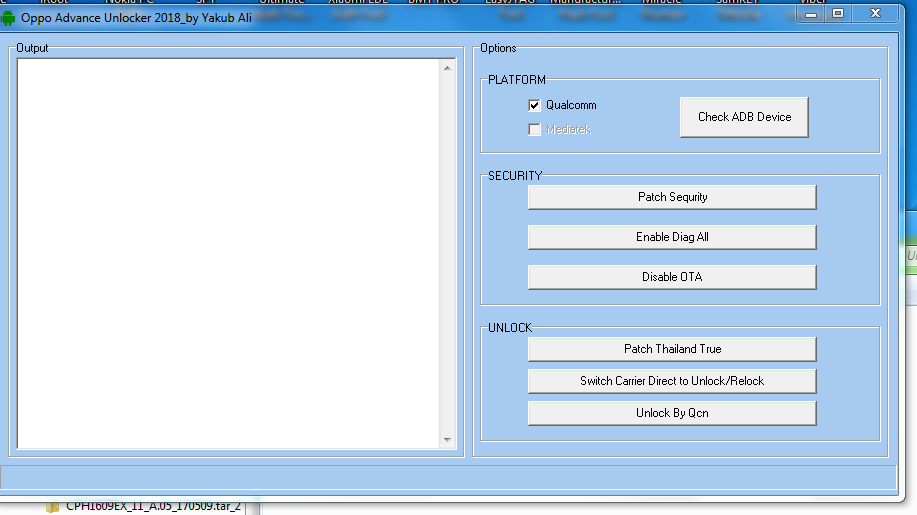Click Disable OTA button
The height and width of the screenshot is (515, 917).
point(672,276)
